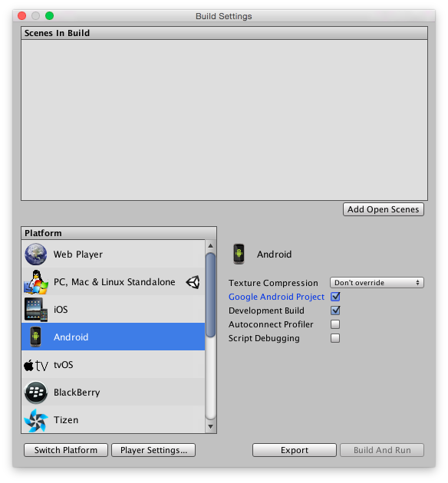Click the Tizen pinwheel icon
The image size is (448, 483).
pyautogui.click(x=36, y=420)
